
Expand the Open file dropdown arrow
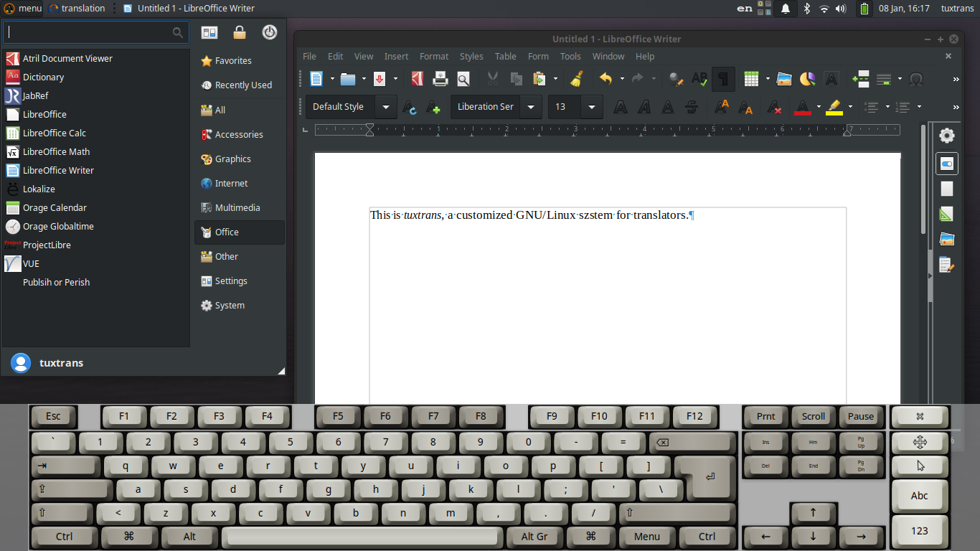click(x=364, y=78)
